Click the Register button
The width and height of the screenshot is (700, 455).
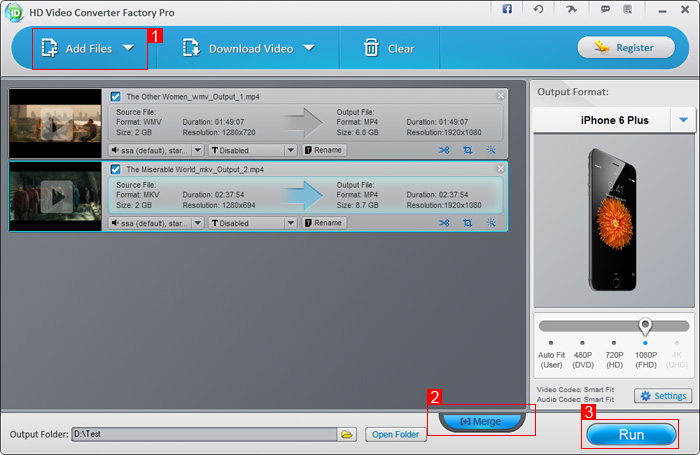pos(626,47)
